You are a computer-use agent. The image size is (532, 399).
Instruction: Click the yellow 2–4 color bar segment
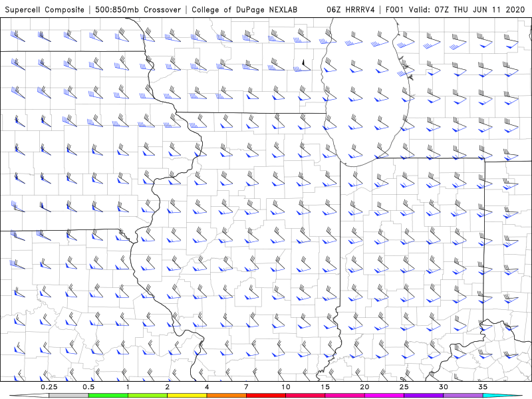(x=187, y=396)
